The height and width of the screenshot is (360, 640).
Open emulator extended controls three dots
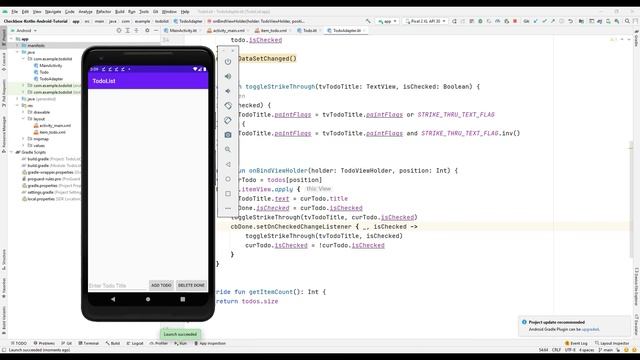(228, 208)
